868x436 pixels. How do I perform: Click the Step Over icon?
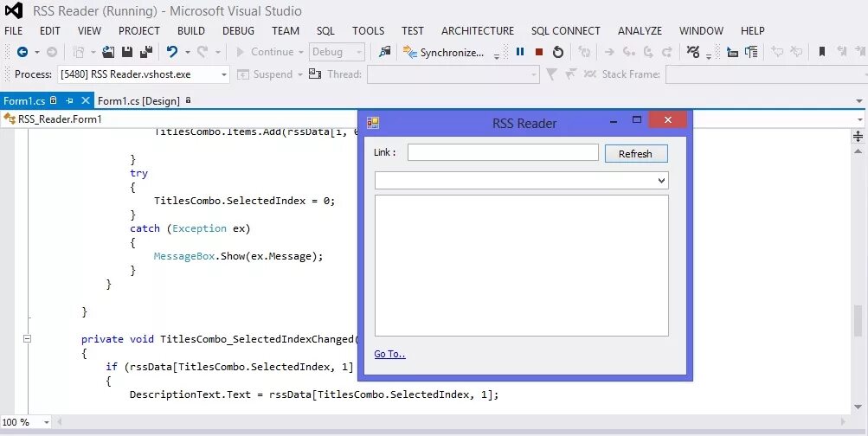click(648, 52)
